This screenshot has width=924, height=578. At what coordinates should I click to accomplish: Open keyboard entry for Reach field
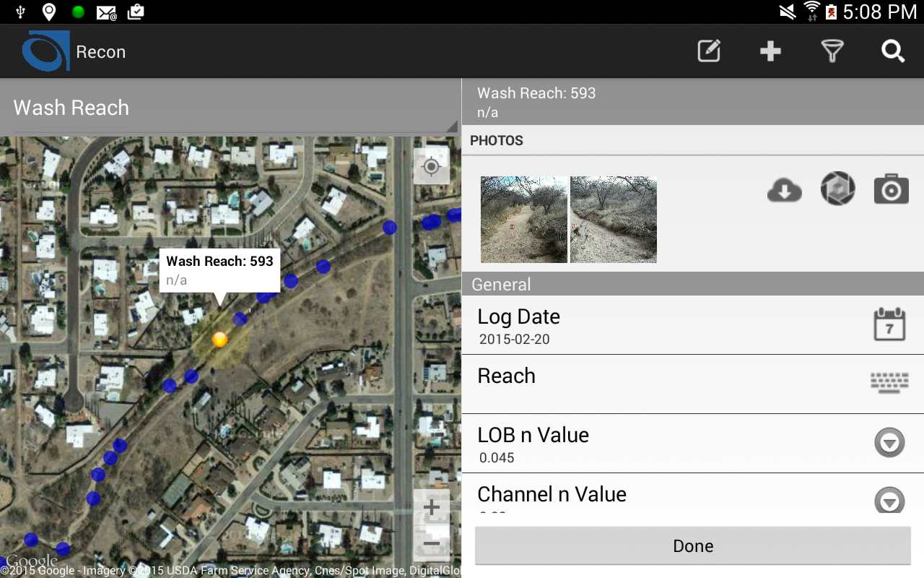[x=889, y=383]
